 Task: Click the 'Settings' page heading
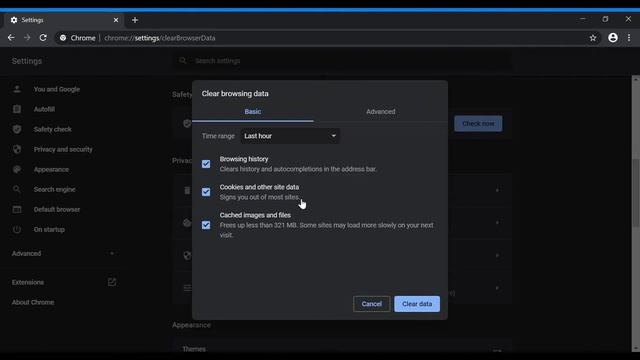click(27, 61)
